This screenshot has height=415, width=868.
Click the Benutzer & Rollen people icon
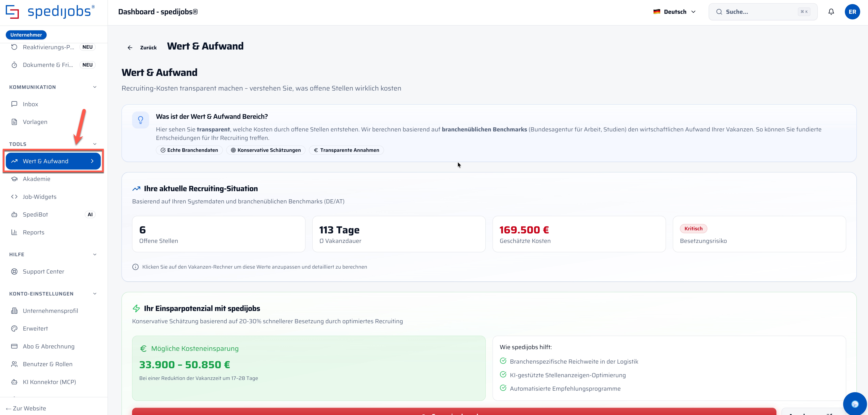pos(14,364)
